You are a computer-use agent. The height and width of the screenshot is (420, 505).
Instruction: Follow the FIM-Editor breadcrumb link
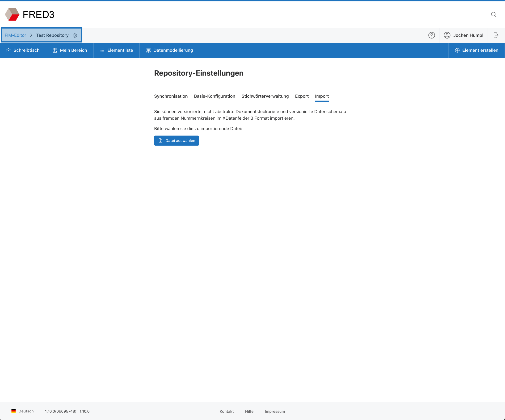15,35
